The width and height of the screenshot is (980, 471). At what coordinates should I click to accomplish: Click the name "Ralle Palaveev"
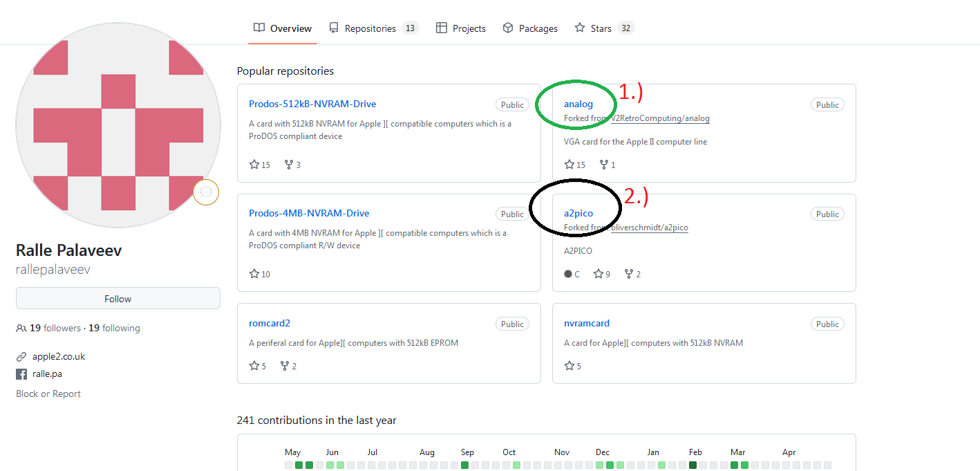click(69, 250)
